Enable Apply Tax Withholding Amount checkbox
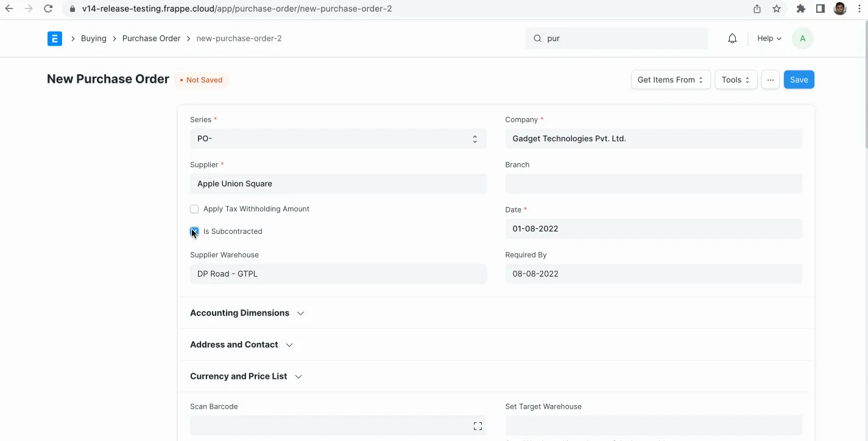 pos(194,209)
